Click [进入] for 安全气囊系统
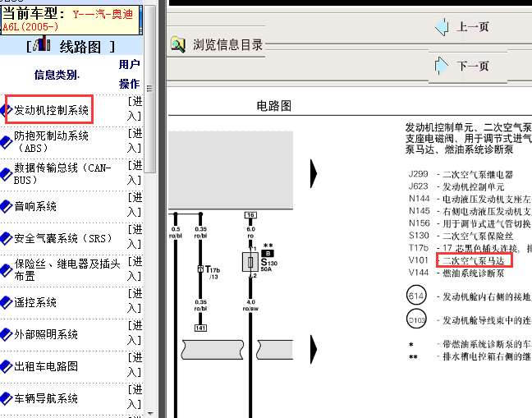 click(x=135, y=237)
